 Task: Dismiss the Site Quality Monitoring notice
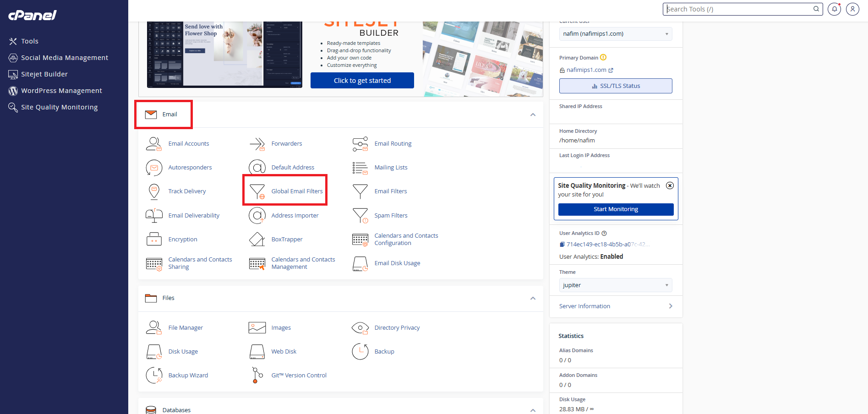670,185
